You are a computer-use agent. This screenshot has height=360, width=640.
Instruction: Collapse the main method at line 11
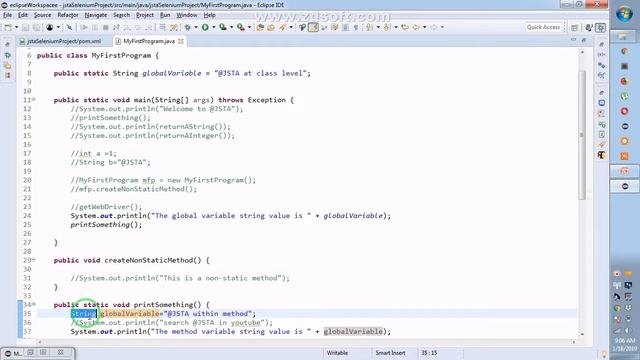click(x=34, y=100)
